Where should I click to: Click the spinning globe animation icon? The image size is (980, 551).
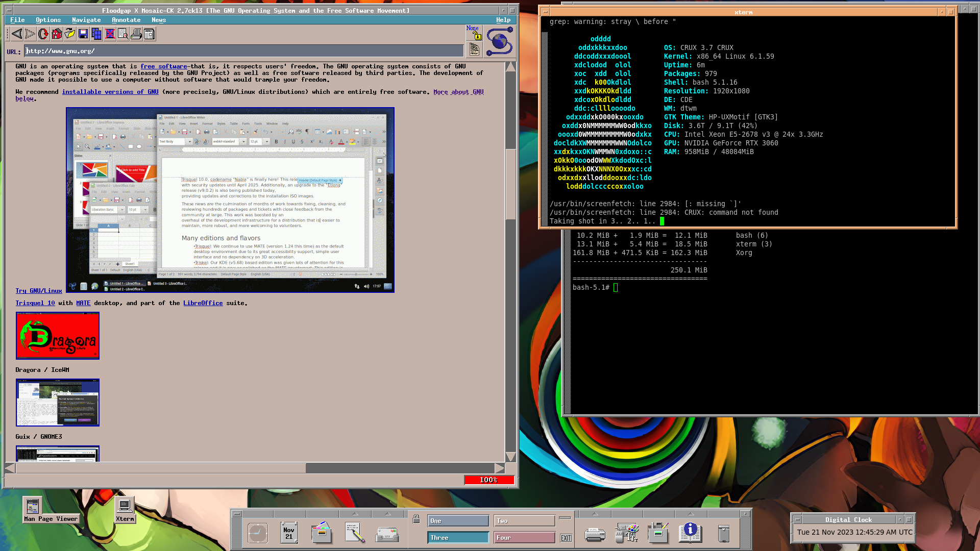tap(499, 42)
